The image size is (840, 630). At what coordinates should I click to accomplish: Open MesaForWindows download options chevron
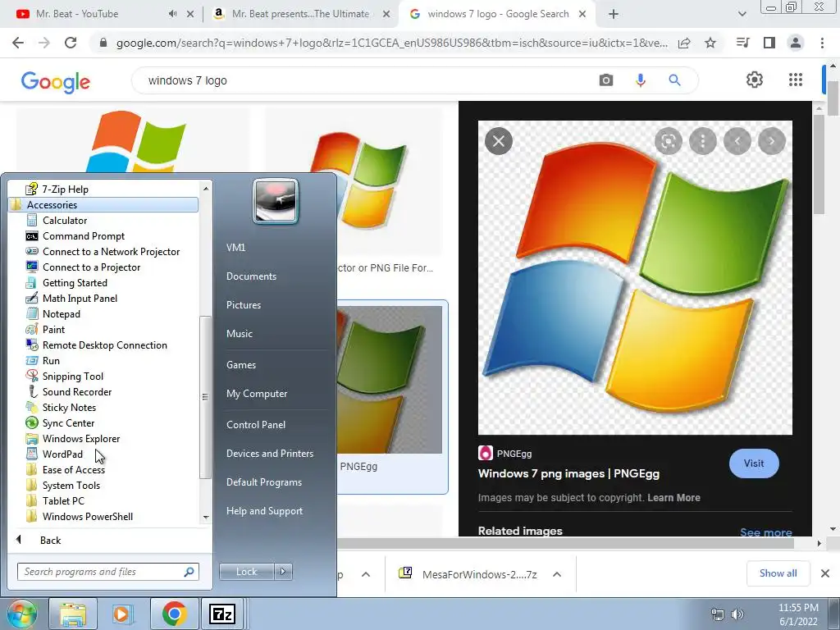(557, 574)
